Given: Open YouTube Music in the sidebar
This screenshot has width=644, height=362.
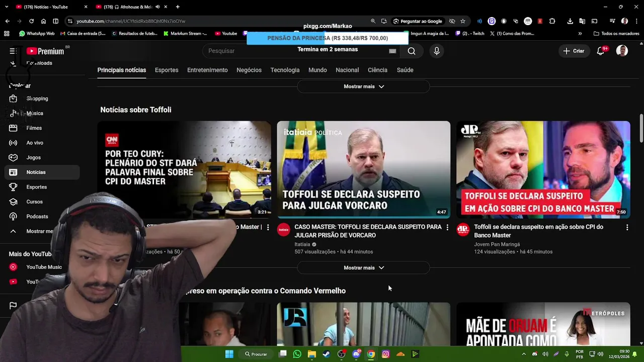Looking at the screenshot, I should pyautogui.click(x=42, y=267).
